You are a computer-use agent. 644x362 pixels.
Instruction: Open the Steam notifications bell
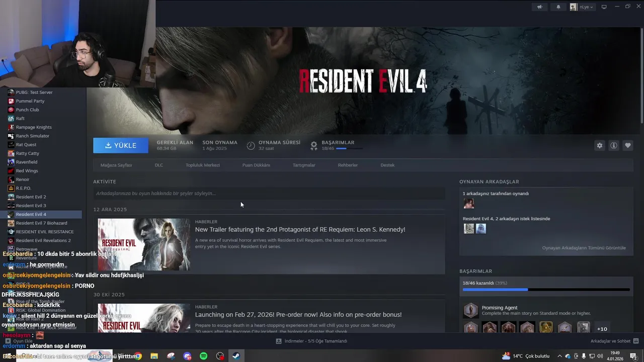(558, 7)
